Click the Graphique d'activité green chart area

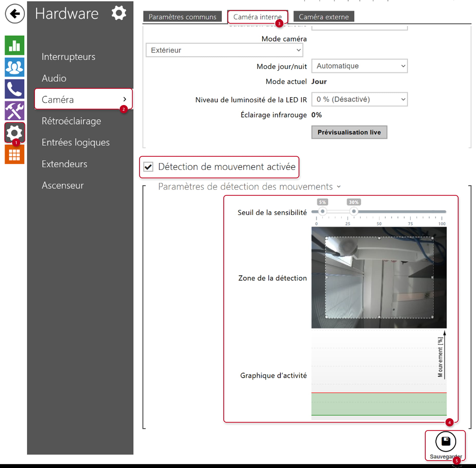(379, 404)
